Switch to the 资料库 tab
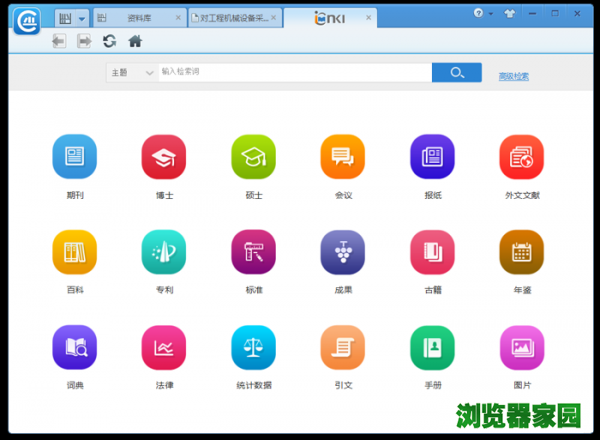The width and height of the screenshot is (600, 440). (x=140, y=18)
